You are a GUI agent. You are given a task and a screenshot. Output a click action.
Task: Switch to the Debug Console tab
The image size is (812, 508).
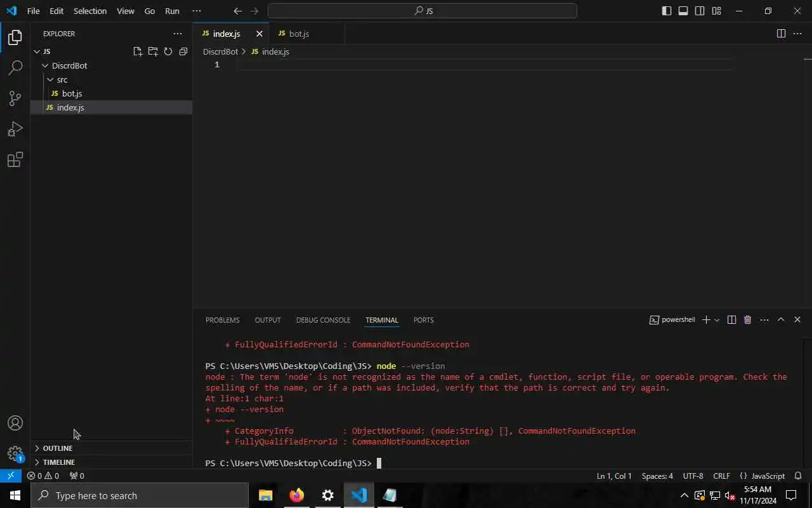point(323,320)
